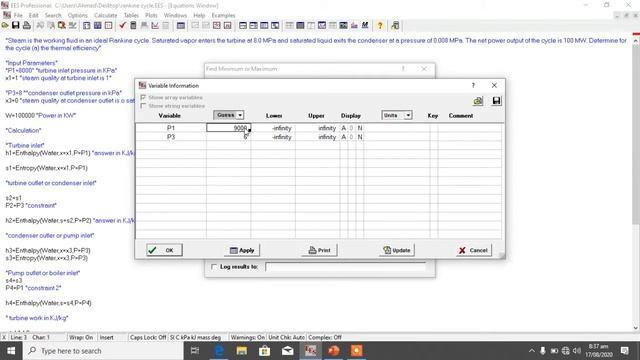Click the display format A in P1 row
Viewport: 640px width, 360px height.
344,128
